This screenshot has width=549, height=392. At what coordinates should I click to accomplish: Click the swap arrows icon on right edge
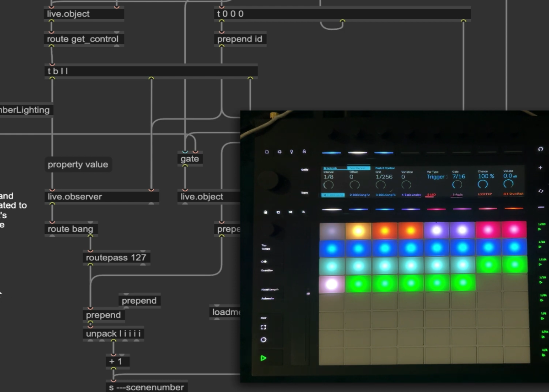pyautogui.click(x=541, y=191)
